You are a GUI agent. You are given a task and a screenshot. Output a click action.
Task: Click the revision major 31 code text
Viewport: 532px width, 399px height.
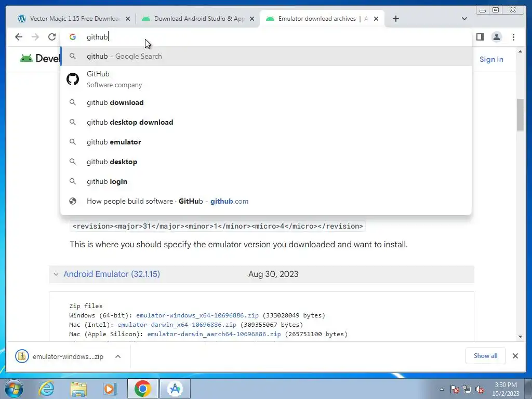[218, 227]
